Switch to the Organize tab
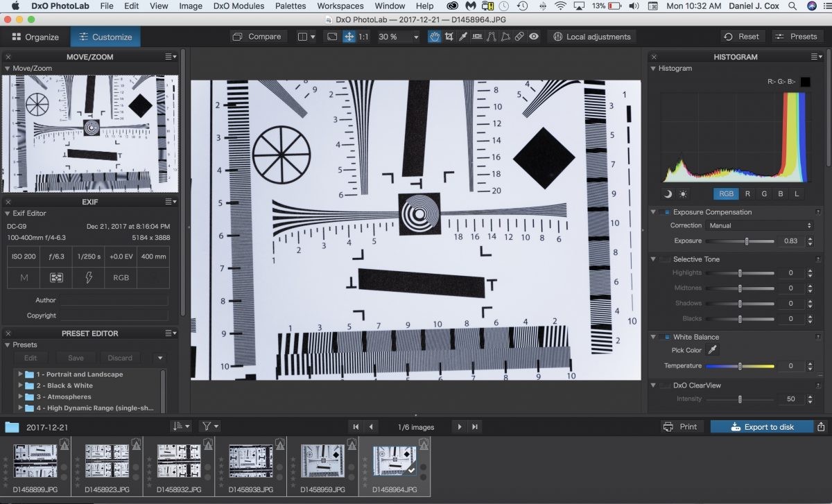Screen dimensions: 832x504 coord(36,37)
